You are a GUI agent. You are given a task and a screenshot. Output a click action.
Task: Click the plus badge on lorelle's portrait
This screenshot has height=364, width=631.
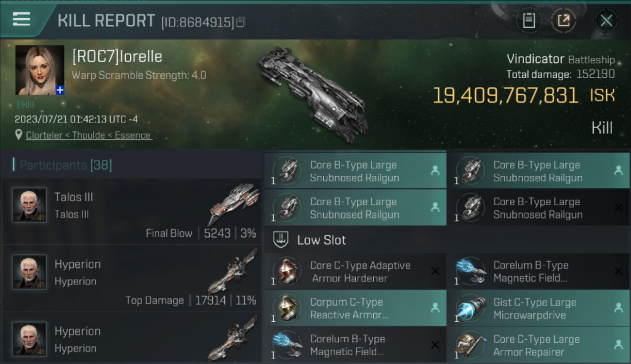click(60, 90)
